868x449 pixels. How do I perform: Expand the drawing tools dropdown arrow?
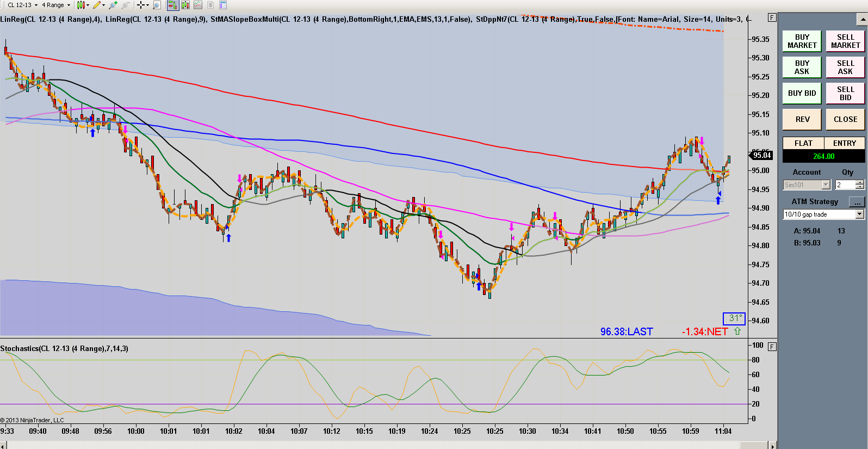(103, 5)
